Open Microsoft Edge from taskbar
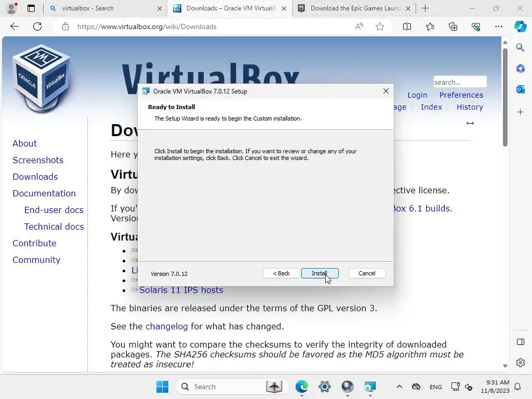 pos(301,387)
